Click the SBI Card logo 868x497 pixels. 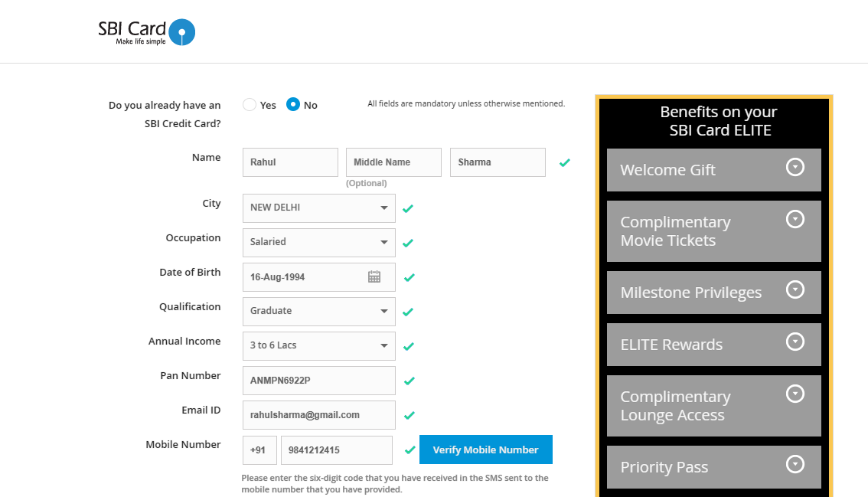click(147, 32)
